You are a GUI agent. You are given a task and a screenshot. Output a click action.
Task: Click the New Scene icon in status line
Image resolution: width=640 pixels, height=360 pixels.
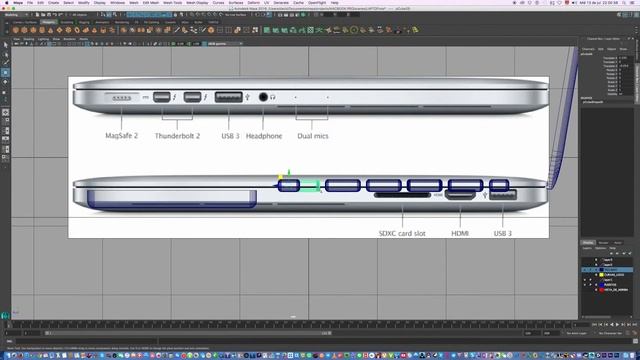point(37,15)
